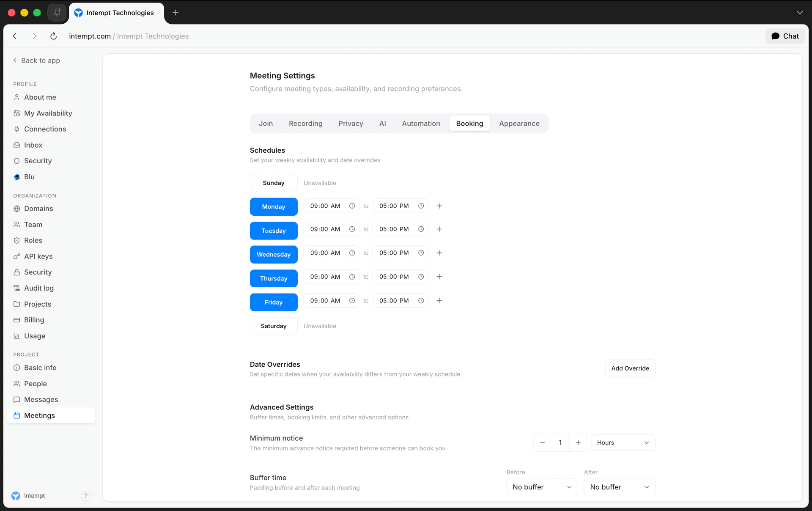Open Domains organization settings
This screenshot has height=511, width=812.
(x=51, y=209)
